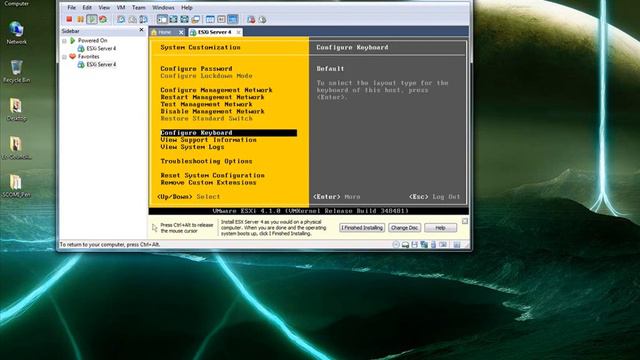The image size is (640, 360).
Task: Select the Recycle Bin desktop icon
Action: (x=16, y=71)
